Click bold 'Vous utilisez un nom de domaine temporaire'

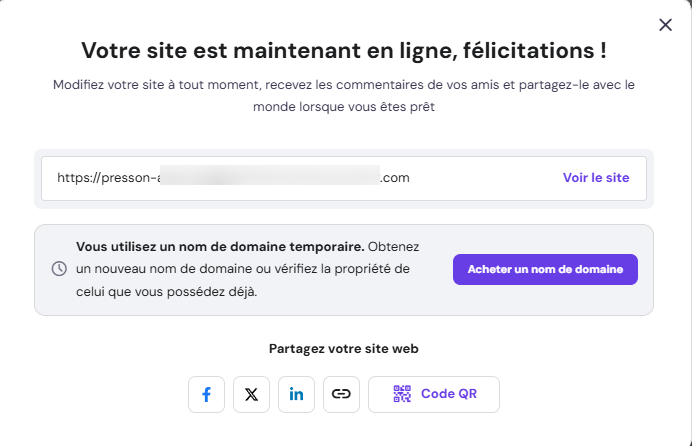pos(220,246)
